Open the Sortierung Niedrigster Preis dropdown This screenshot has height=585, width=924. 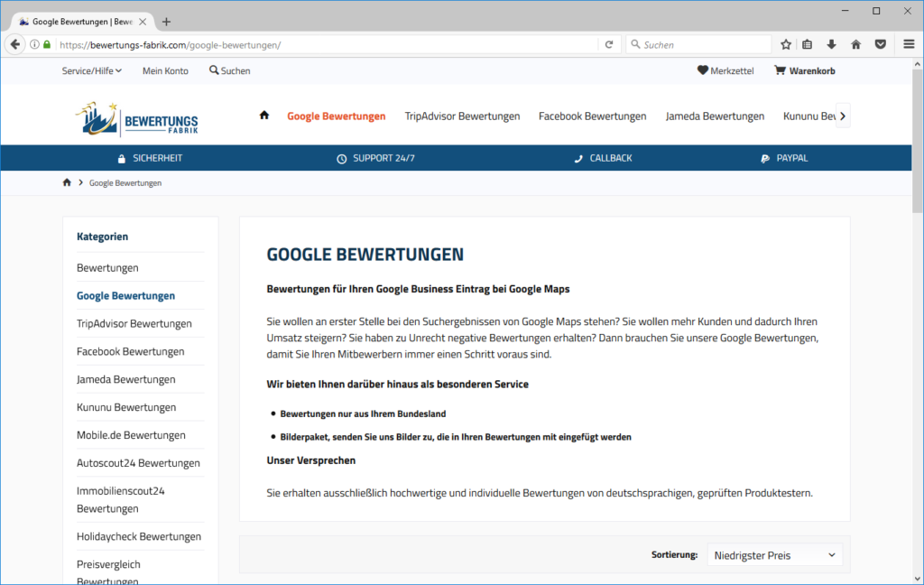pos(774,555)
